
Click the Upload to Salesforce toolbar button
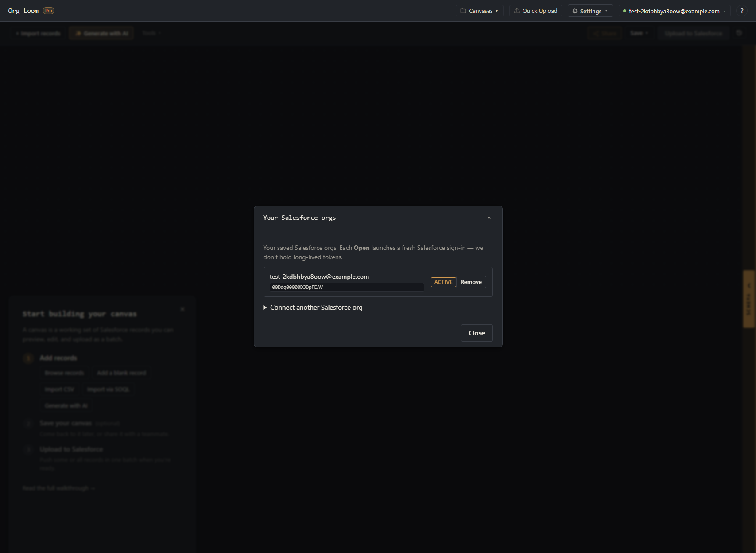click(x=694, y=33)
